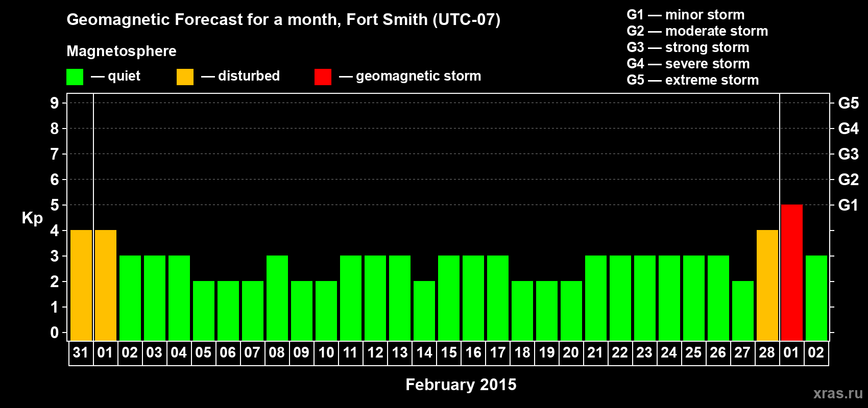Click the 'Magnetosphere' heading

[x=122, y=51]
